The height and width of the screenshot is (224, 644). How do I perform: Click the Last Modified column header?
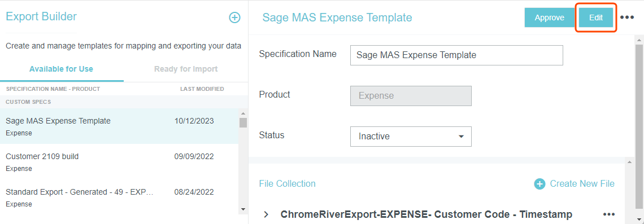click(x=202, y=89)
